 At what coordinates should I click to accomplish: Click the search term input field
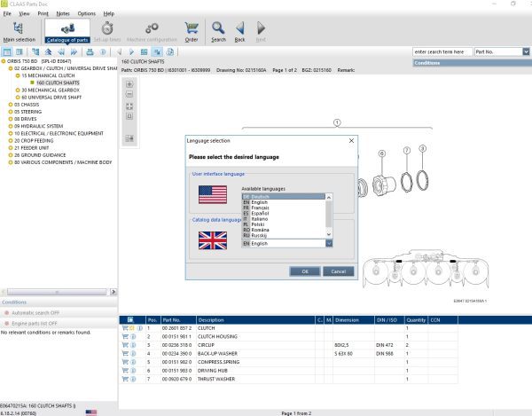click(x=442, y=52)
